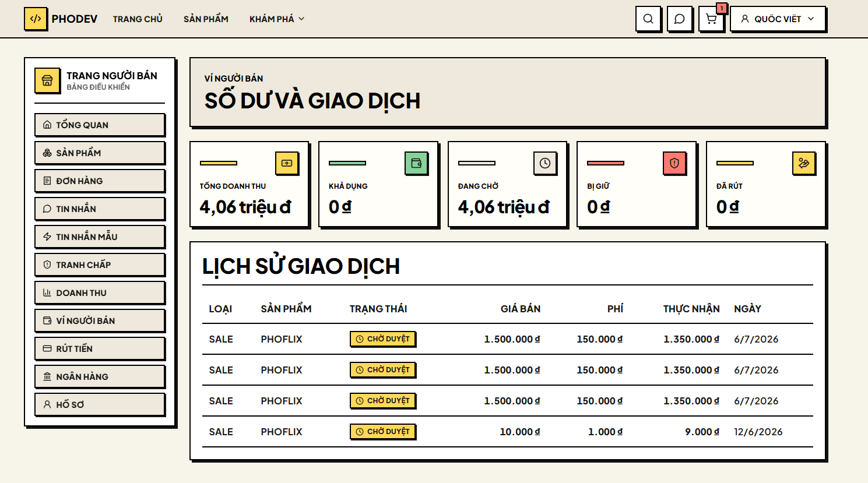Go to Trang chủ in top navigation
868x483 pixels.
(x=138, y=19)
